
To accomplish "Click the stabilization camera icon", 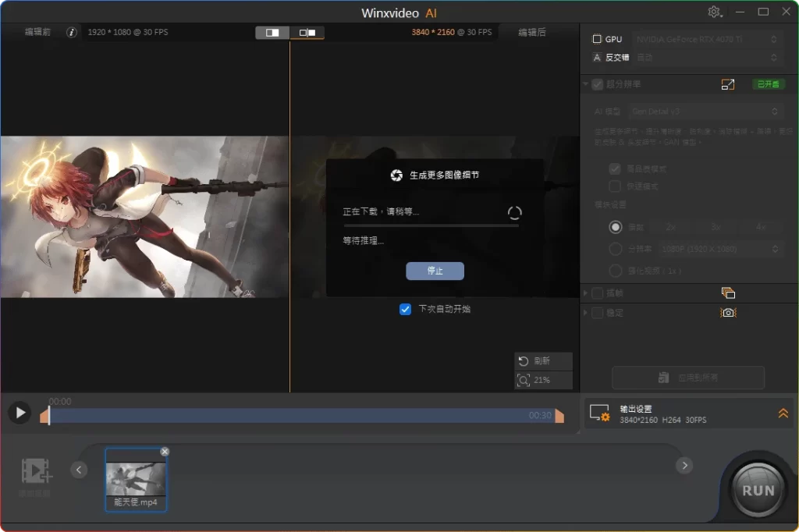I will pyautogui.click(x=728, y=313).
